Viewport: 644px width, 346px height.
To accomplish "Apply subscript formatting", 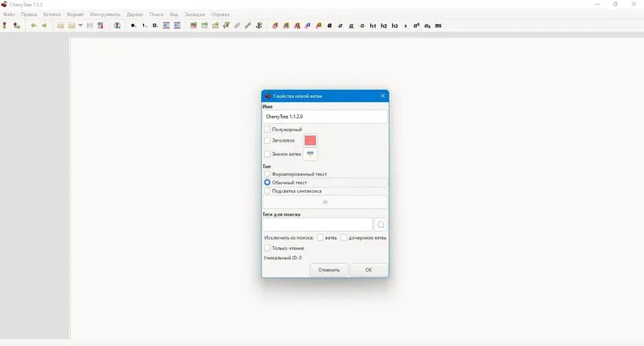I will [427, 26].
